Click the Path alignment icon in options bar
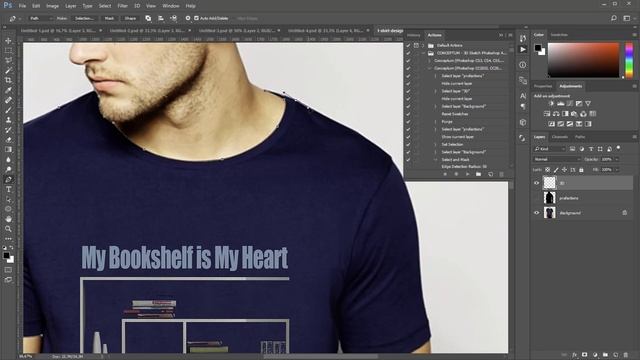The height and width of the screenshot is (360, 640). click(161, 18)
